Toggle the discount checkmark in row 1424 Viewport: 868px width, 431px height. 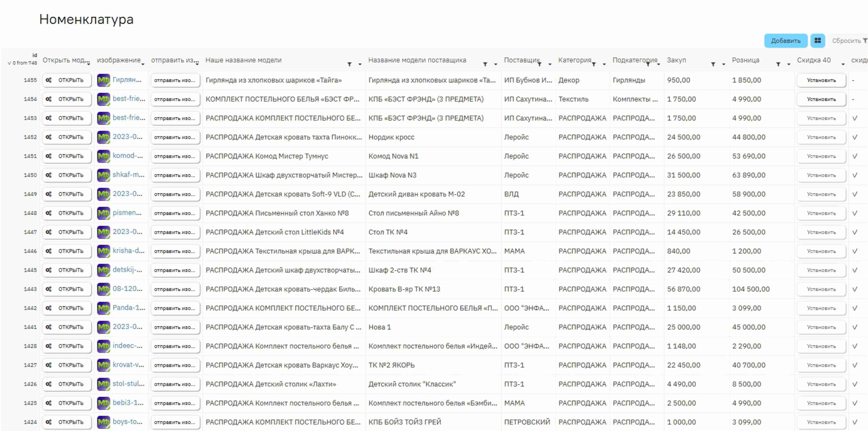point(855,422)
